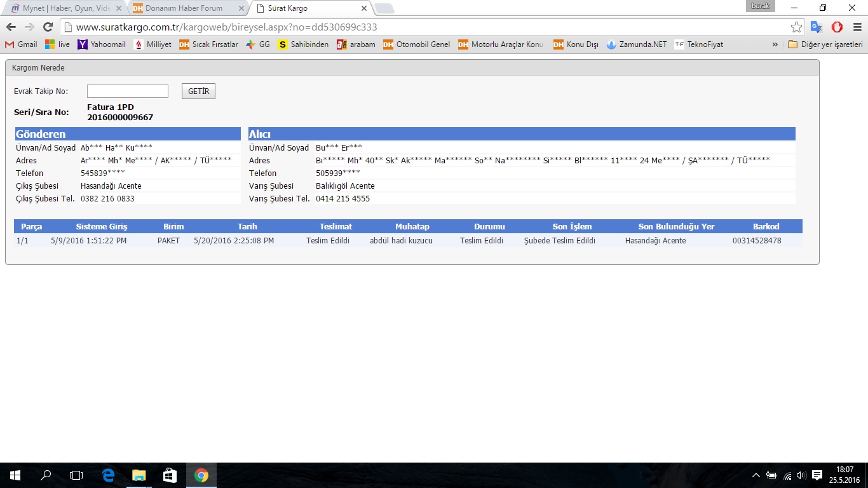Viewport: 868px width, 488px height.
Task: Open the taskbar clock showing 18:07
Action: coord(845,475)
